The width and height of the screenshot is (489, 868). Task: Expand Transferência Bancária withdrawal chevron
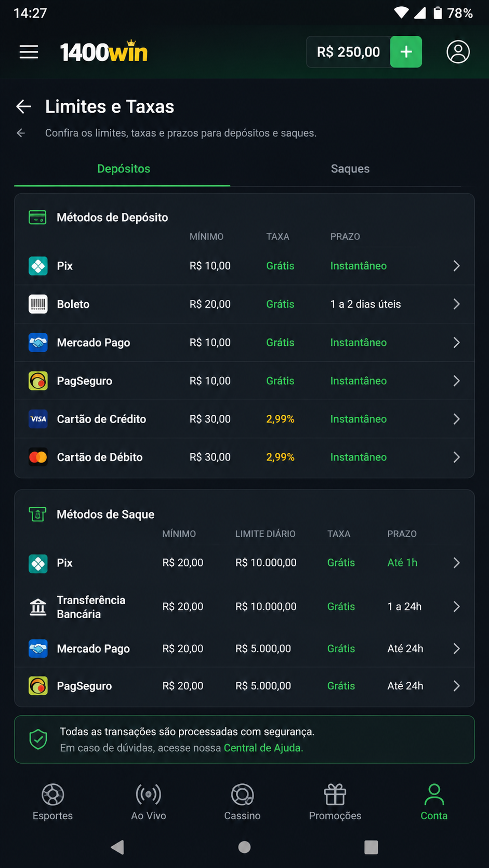coord(456,606)
